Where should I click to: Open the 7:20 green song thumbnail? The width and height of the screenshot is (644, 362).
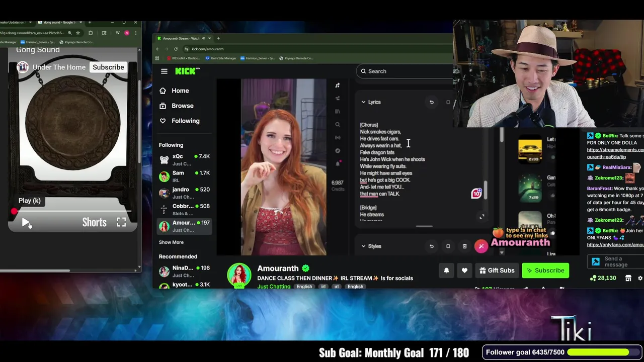pos(530,188)
